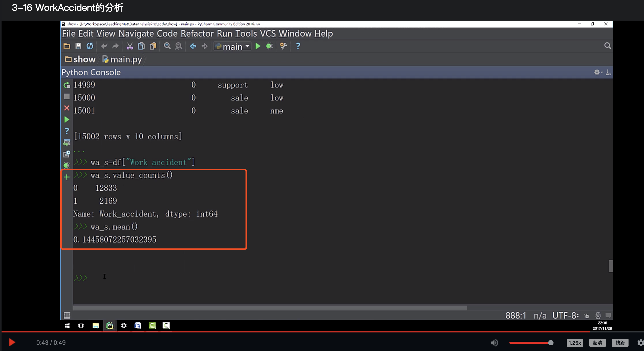644x351 pixels.
Task: Click the 888:1 line position indicator
Action: tap(516, 315)
